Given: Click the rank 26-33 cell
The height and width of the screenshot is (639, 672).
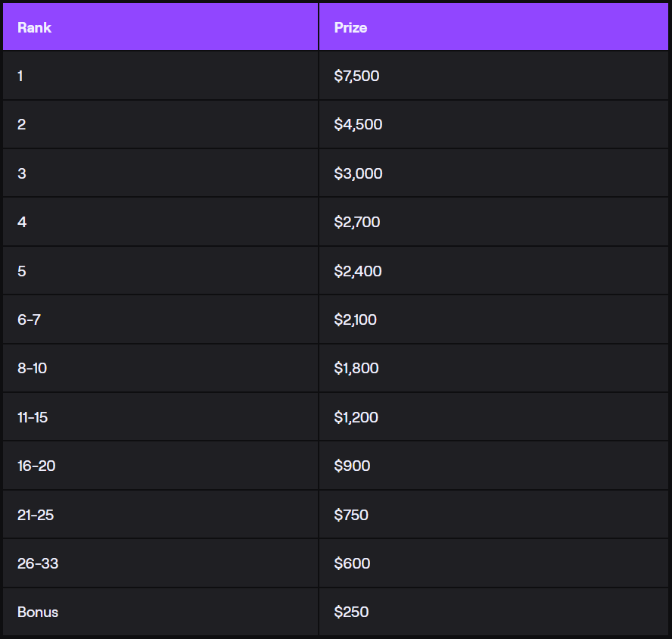Looking at the screenshot, I should coord(36,563).
